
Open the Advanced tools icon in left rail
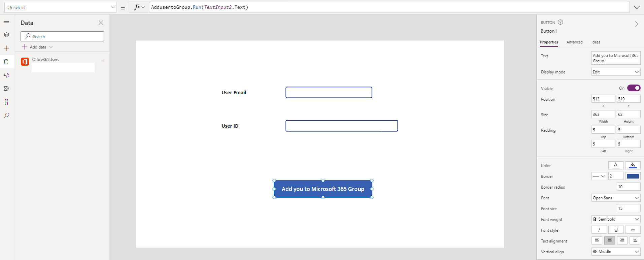coord(6,102)
